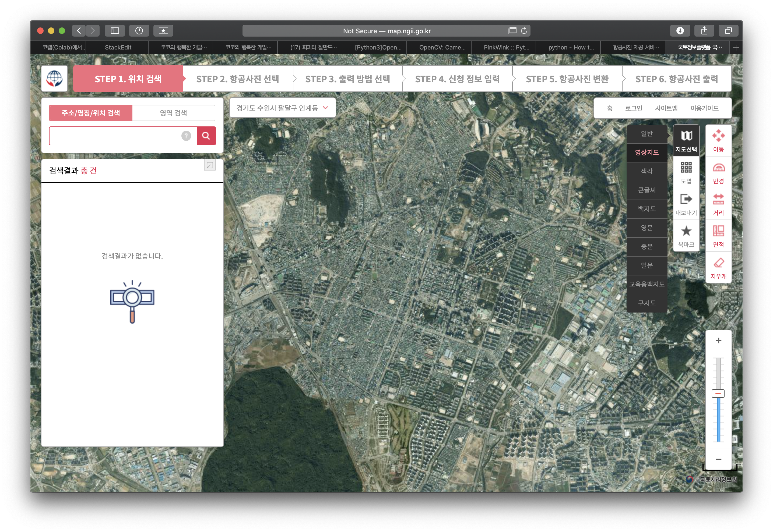Collapse the search results panel
The width and height of the screenshot is (773, 532).
click(x=210, y=165)
